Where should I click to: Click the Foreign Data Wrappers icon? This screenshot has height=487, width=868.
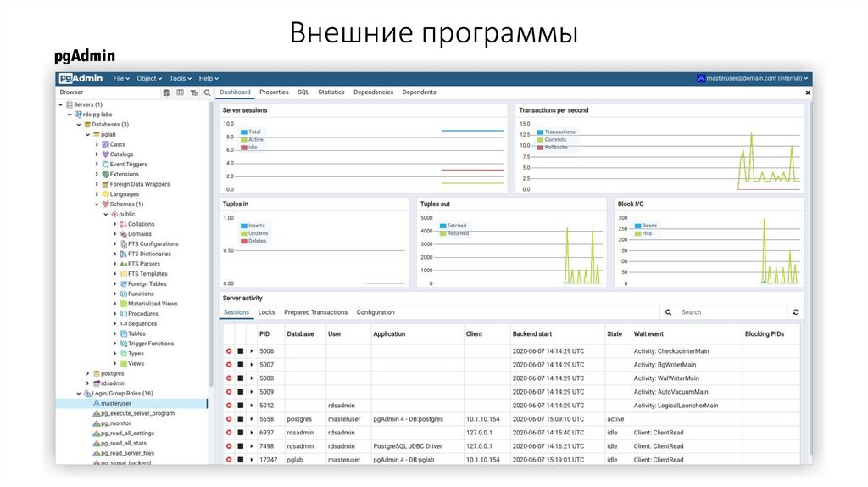click(105, 184)
